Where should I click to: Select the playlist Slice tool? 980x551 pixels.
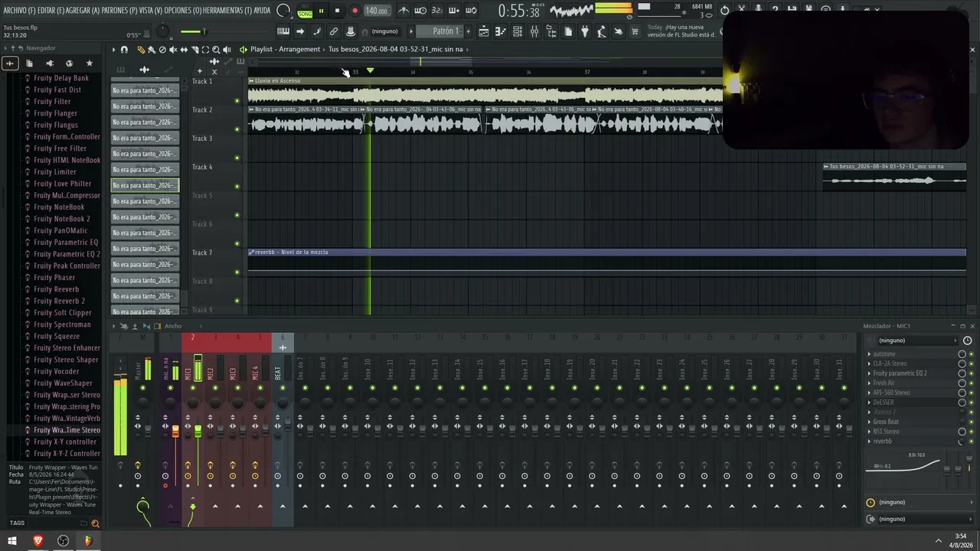194,49
